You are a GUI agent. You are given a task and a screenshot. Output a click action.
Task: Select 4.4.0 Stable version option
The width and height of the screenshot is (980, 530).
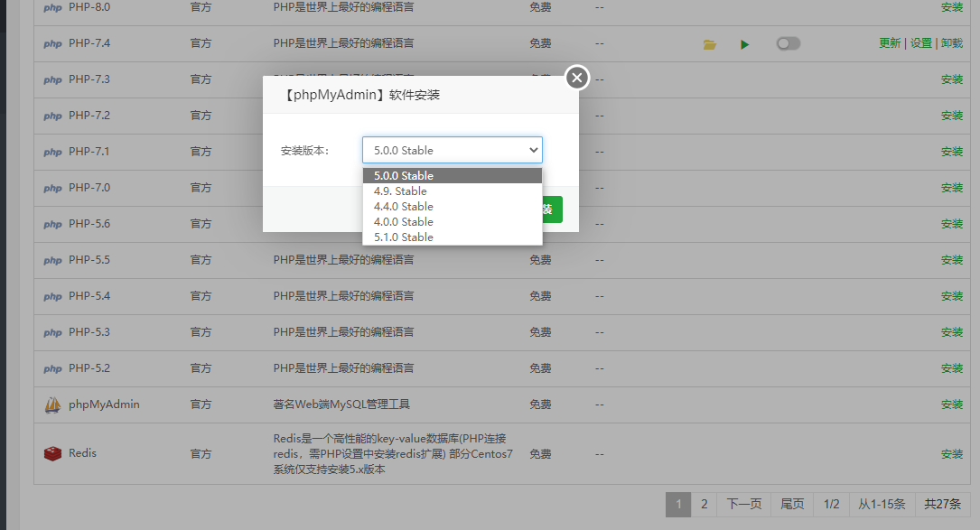point(453,206)
